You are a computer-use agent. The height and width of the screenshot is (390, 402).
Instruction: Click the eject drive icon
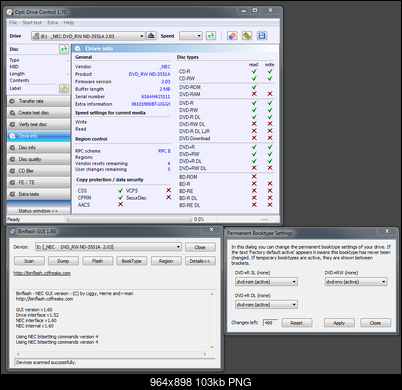151,36
